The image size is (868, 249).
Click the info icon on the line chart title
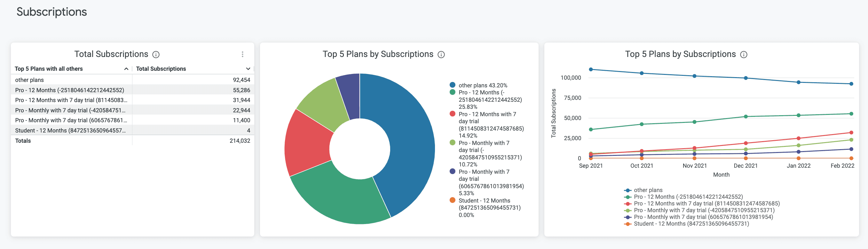pyautogui.click(x=744, y=54)
